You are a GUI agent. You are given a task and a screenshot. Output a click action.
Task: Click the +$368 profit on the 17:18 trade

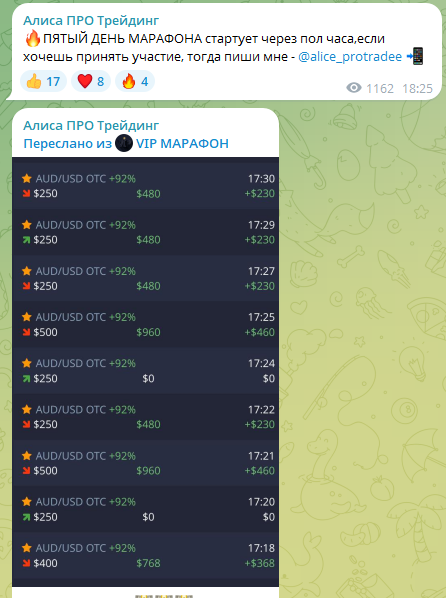point(259,563)
